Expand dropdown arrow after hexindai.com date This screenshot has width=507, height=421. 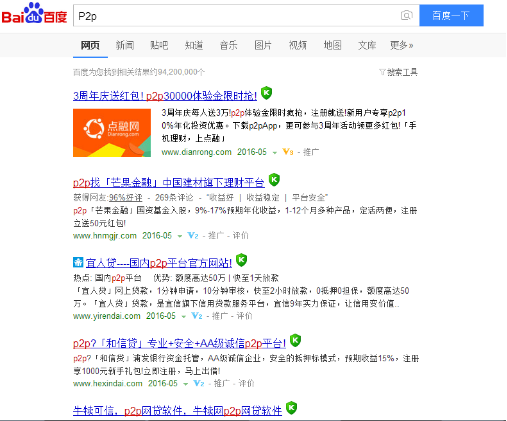[185, 384]
